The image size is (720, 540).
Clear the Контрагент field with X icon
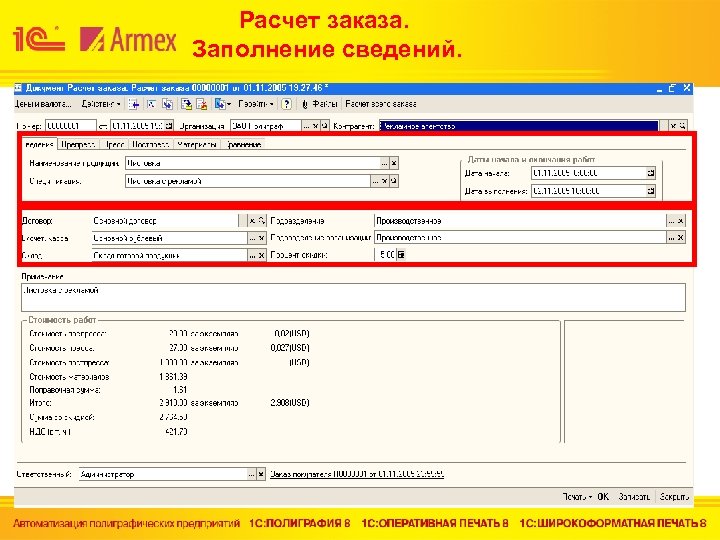(673, 125)
